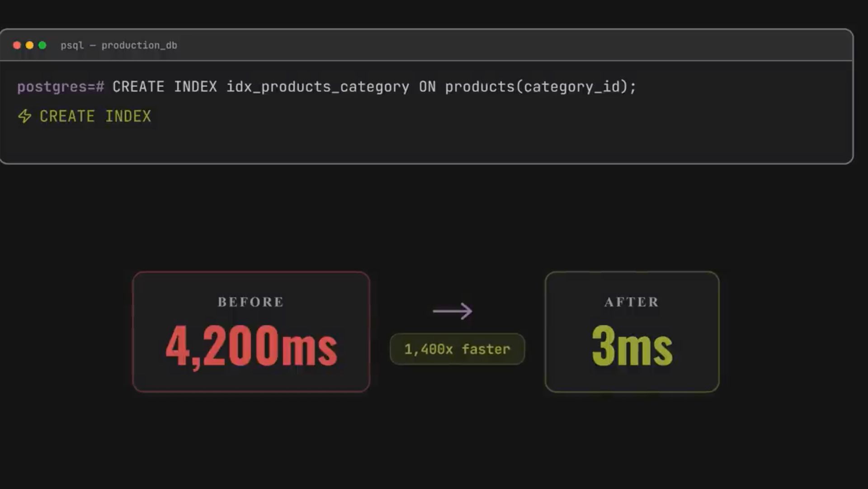Click the purple right arrow between the cards
The width and height of the screenshot is (868, 489).
(x=453, y=311)
